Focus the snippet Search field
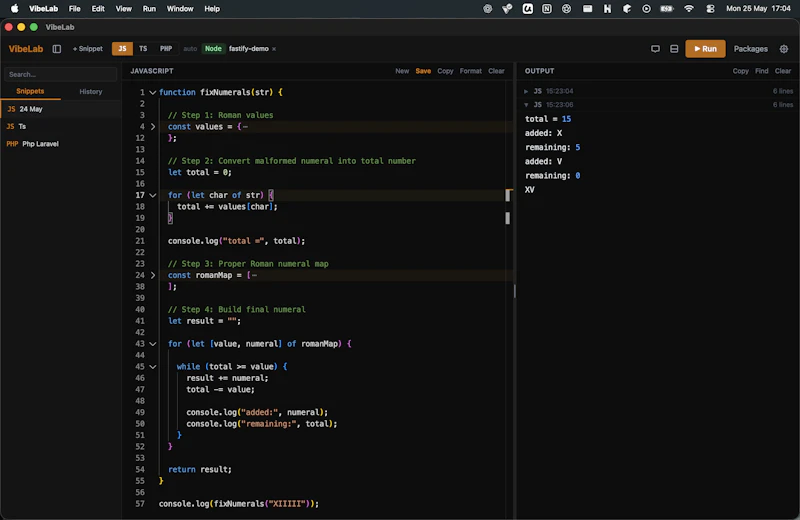This screenshot has height=520, width=800. tap(61, 75)
